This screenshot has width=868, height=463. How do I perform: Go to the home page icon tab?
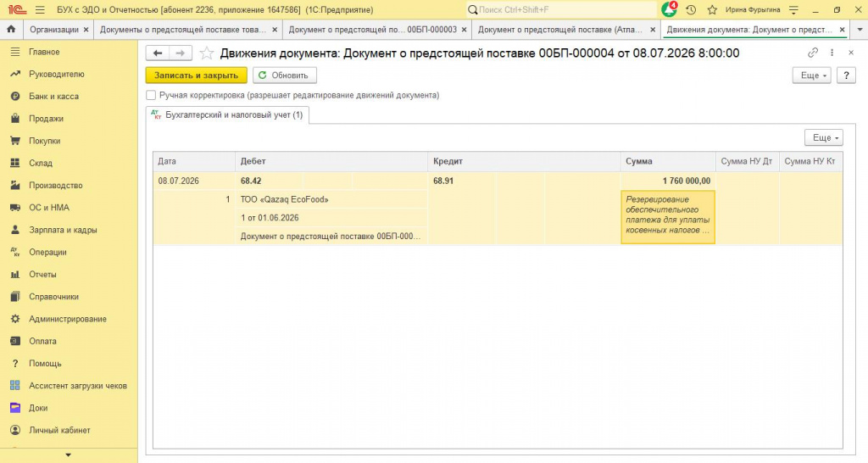(x=11, y=30)
